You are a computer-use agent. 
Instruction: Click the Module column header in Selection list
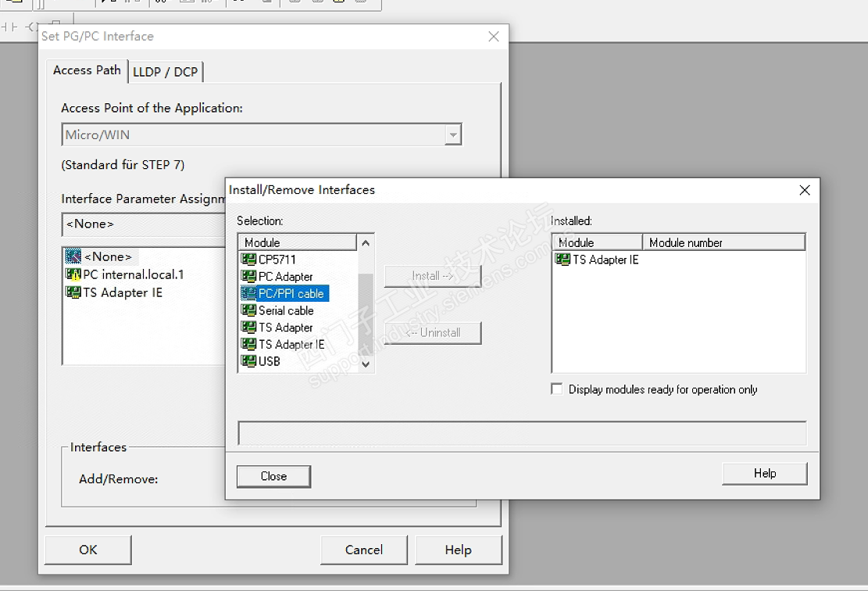[298, 242]
